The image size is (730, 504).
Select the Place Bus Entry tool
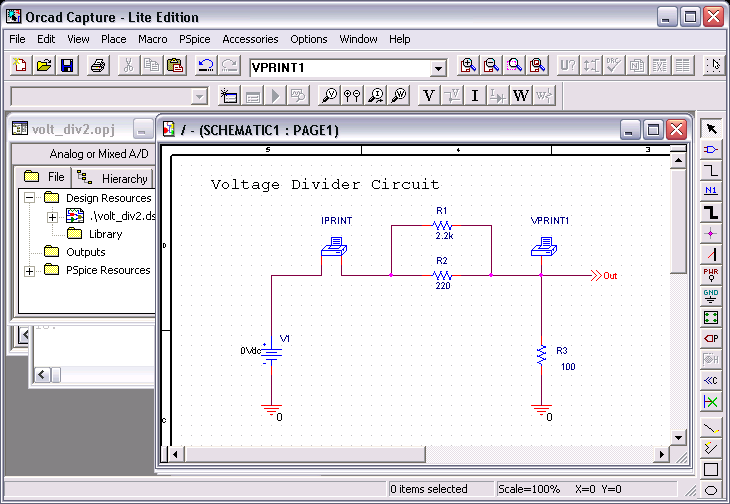click(x=711, y=254)
